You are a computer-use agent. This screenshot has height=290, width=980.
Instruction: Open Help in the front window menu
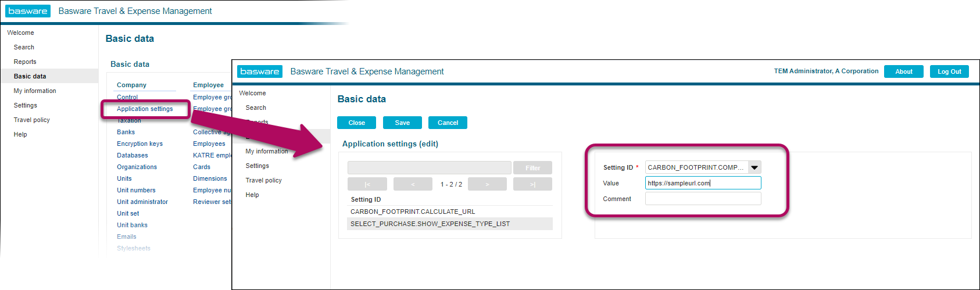pos(252,195)
